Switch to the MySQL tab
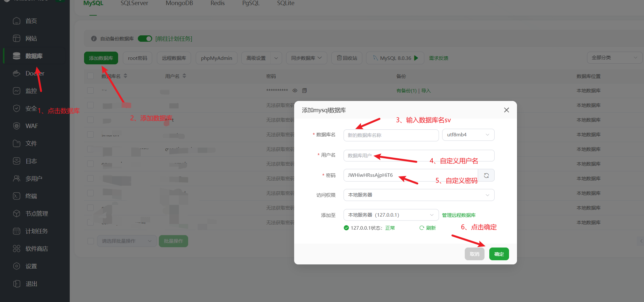The width and height of the screenshot is (644, 302). (x=93, y=3)
